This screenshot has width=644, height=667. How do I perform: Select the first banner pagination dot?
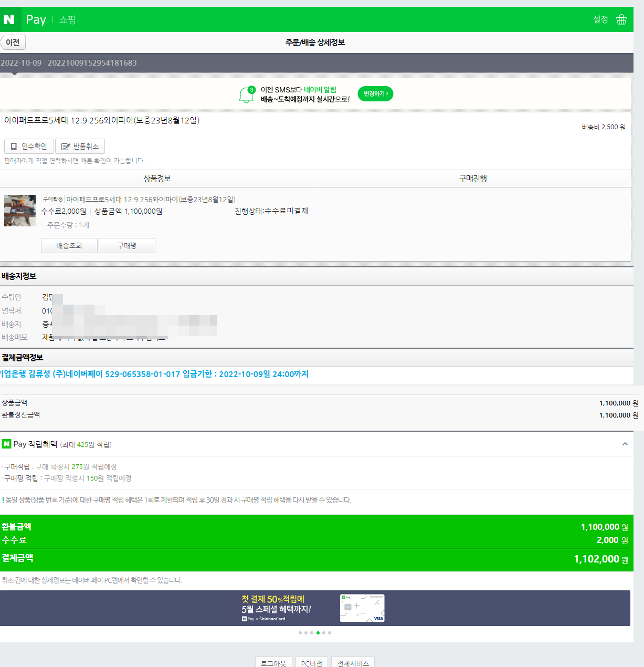coord(300,633)
